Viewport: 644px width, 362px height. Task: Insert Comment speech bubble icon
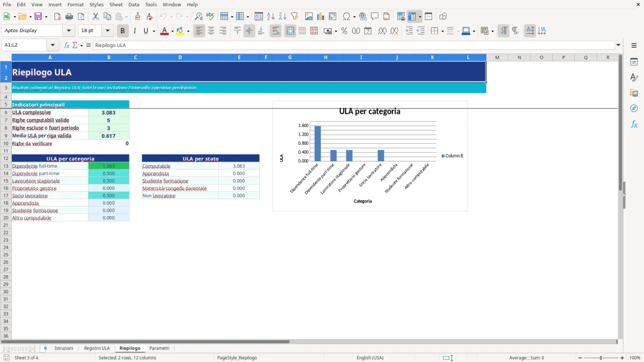(375, 16)
